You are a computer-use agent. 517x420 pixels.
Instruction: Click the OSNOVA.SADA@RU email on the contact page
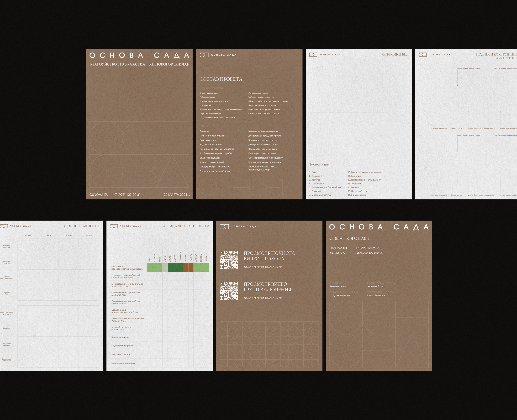369,253
